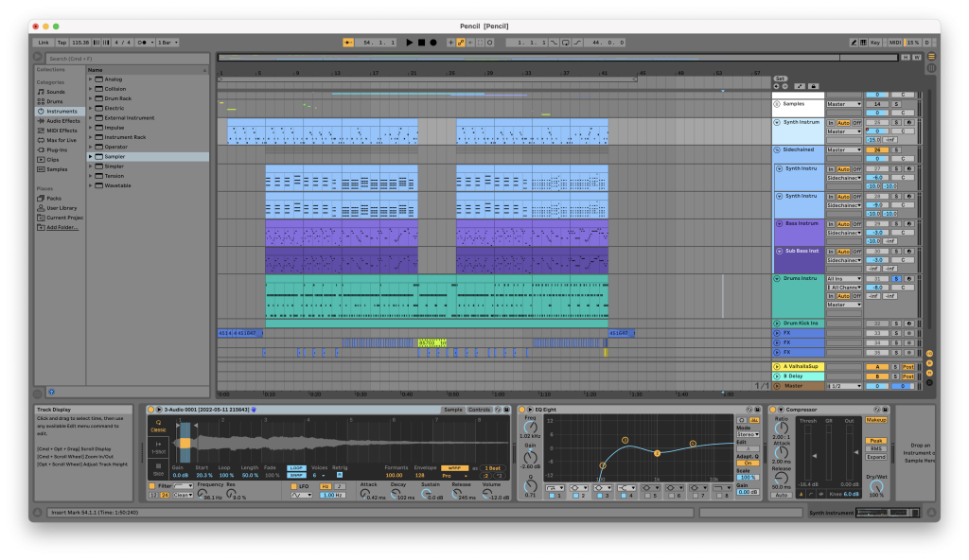
Task: Toggle Follow playback button in transport
Action: (x=348, y=43)
